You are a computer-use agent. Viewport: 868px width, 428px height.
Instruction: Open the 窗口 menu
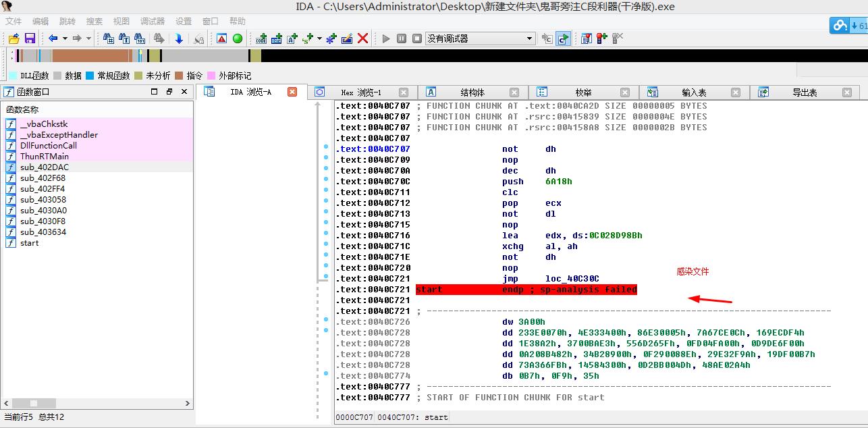[211, 21]
